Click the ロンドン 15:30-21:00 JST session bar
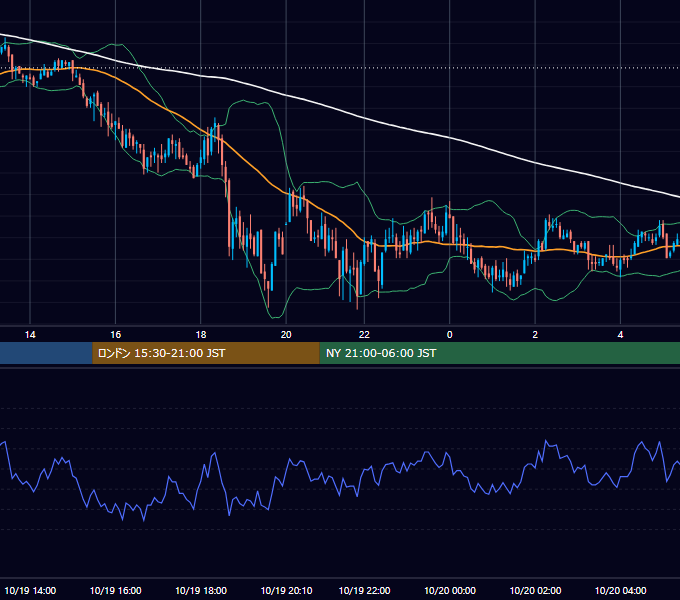This screenshot has width=680, height=600. coord(206,353)
